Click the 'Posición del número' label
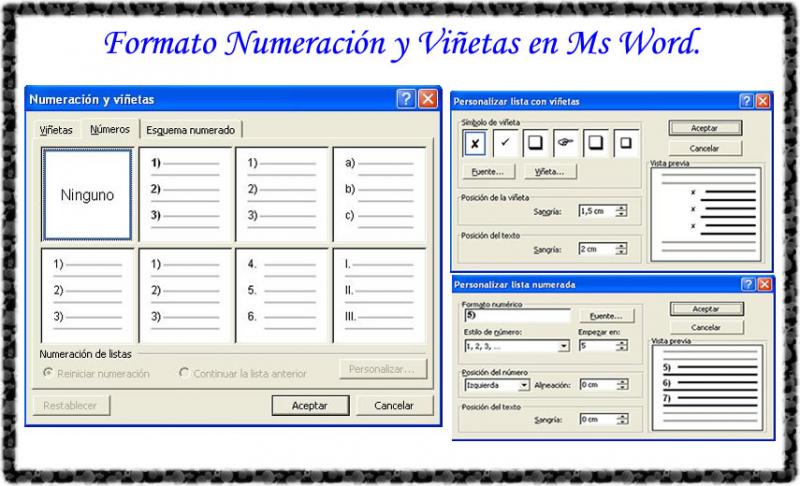The image size is (800, 486). coord(494,372)
